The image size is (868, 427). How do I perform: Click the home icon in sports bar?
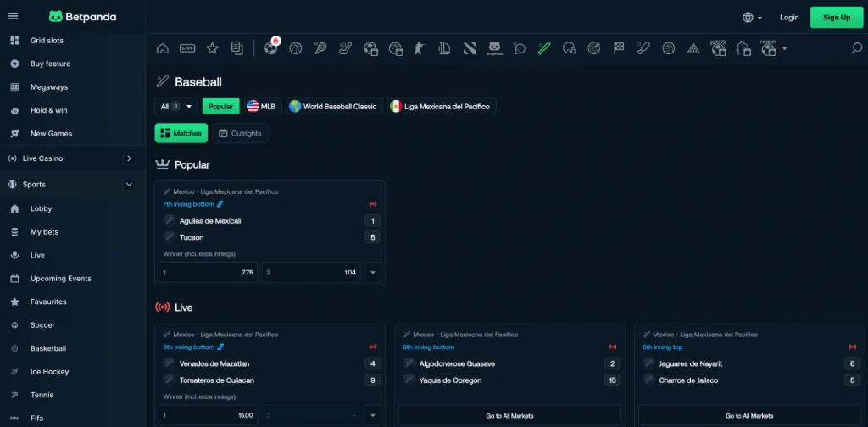[x=163, y=48]
